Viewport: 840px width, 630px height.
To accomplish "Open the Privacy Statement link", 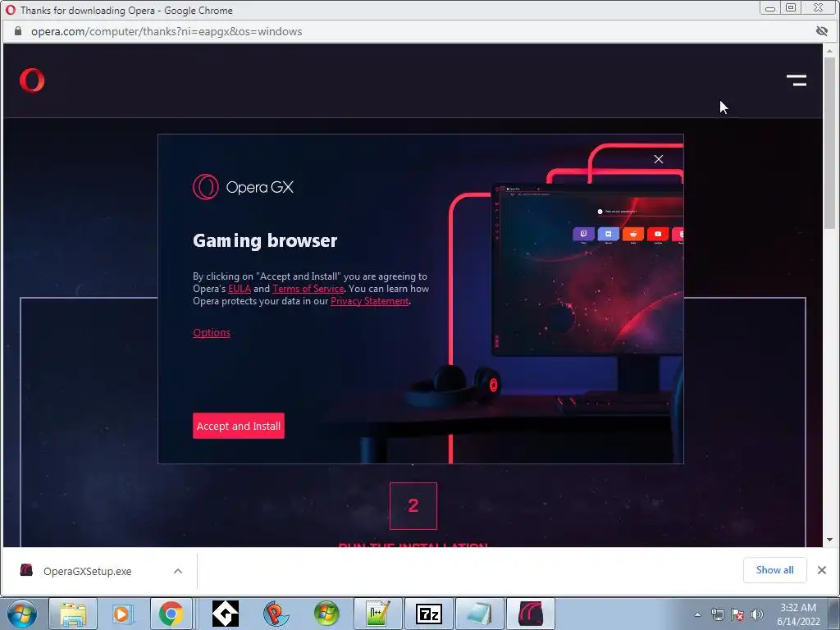I will point(370,301).
